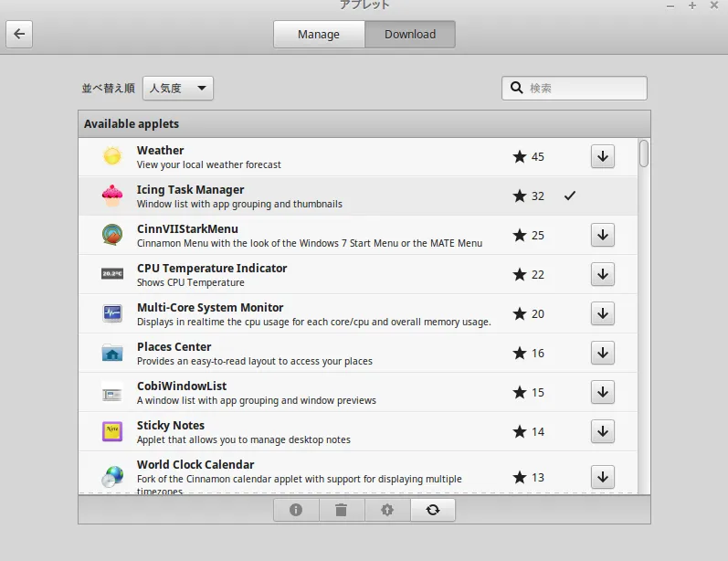Screen dimensions: 728x561
Task: Select the CobiWindowList title
Action: point(182,386)
